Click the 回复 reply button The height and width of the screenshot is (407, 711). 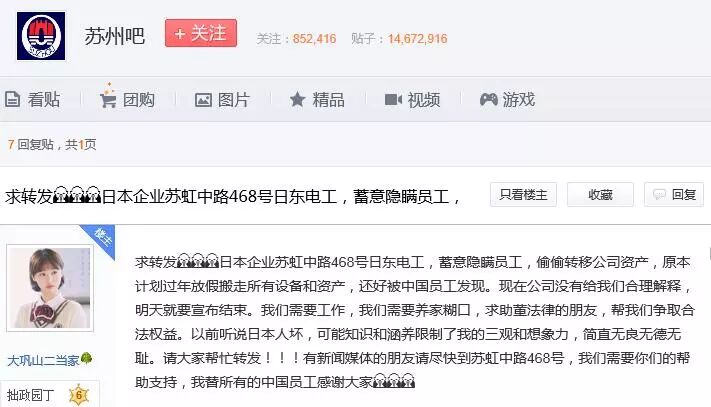pyautogui.click(x=674, y=194)
